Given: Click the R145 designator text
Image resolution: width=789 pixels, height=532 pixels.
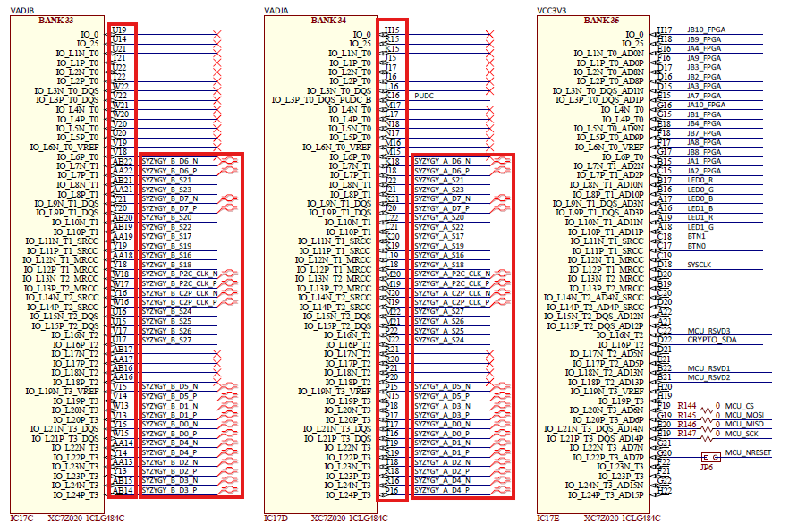Looking at the screenshot, I should click(687, 415).
